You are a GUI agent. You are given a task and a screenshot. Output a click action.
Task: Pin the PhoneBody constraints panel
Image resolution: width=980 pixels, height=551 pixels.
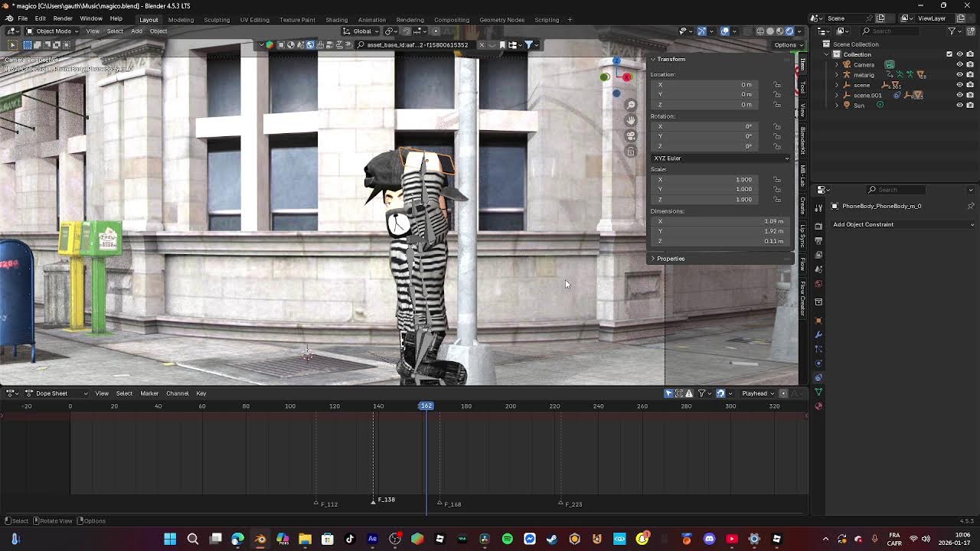click(x=971, y=206)
